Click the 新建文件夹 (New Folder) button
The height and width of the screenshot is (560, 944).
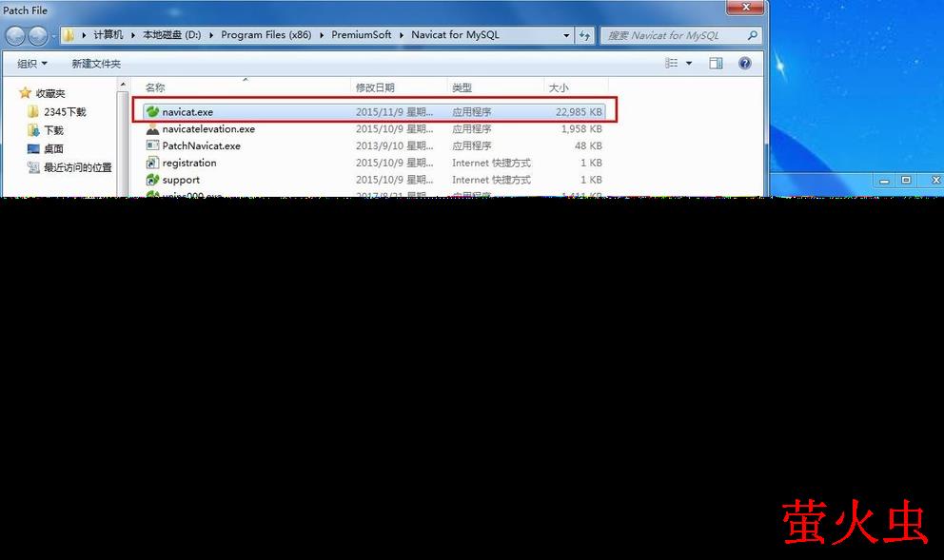96,64
